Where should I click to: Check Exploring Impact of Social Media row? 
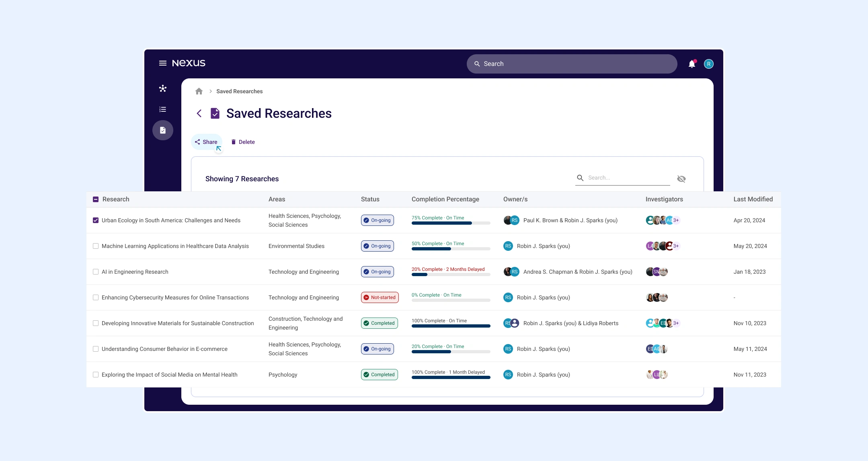[x=96, y=375]
